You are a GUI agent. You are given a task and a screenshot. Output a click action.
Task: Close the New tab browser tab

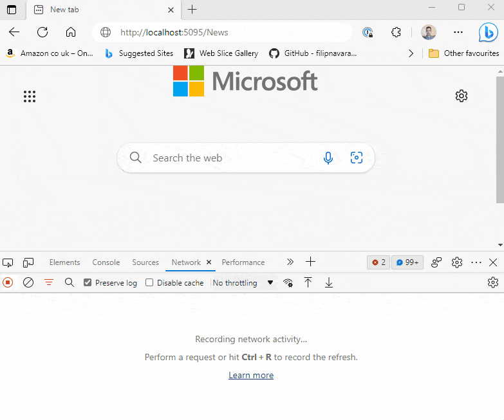click(171, 10)
